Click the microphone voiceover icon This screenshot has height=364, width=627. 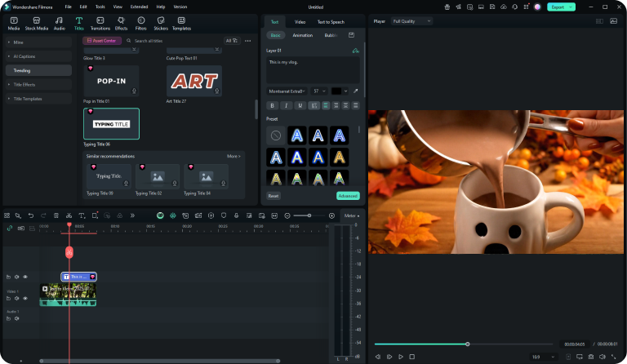[236, 215]
